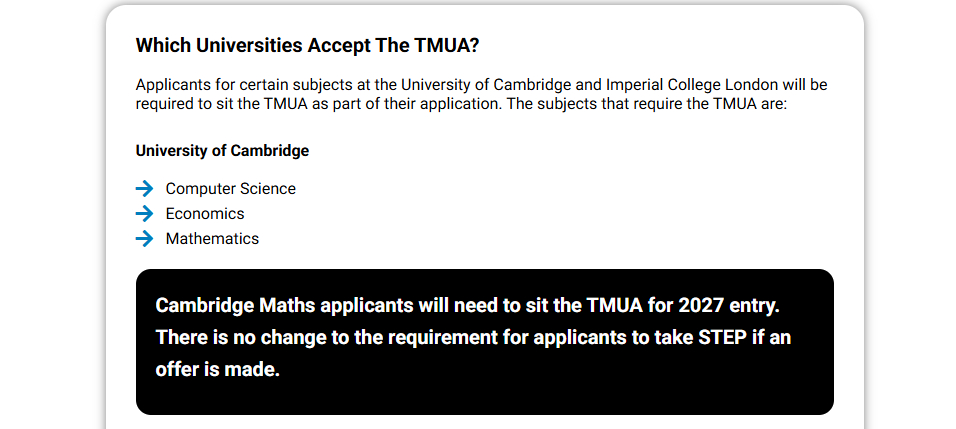Click the "Which Universities Accept The TMUA?" heading

point(307,45)
